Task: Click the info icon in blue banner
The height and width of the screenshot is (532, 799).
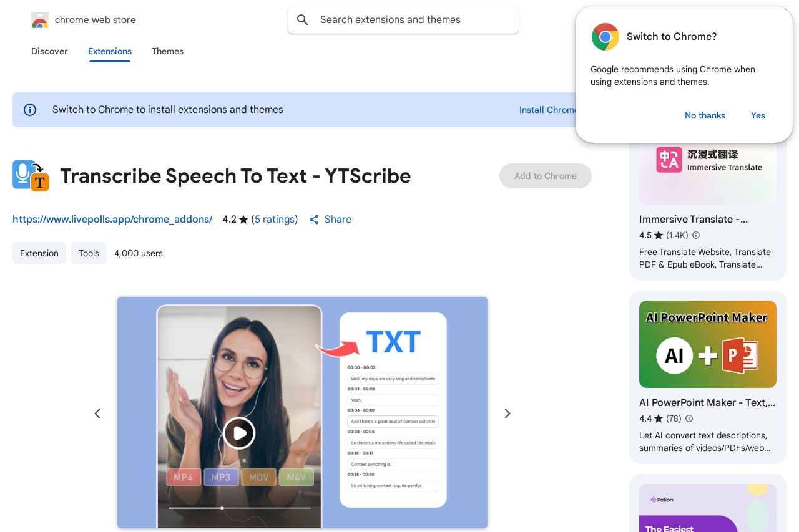Action: pyautogui.click(x=30, y=110)
